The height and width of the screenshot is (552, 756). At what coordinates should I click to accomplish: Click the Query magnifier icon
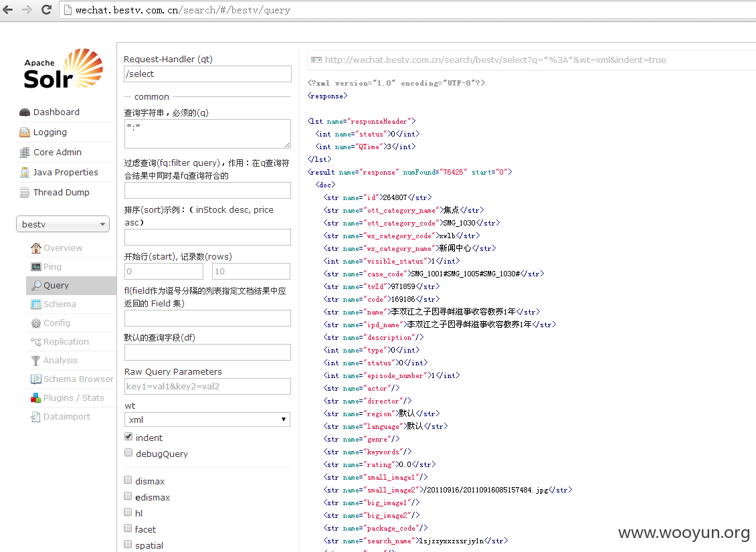[x=36, y=286]
